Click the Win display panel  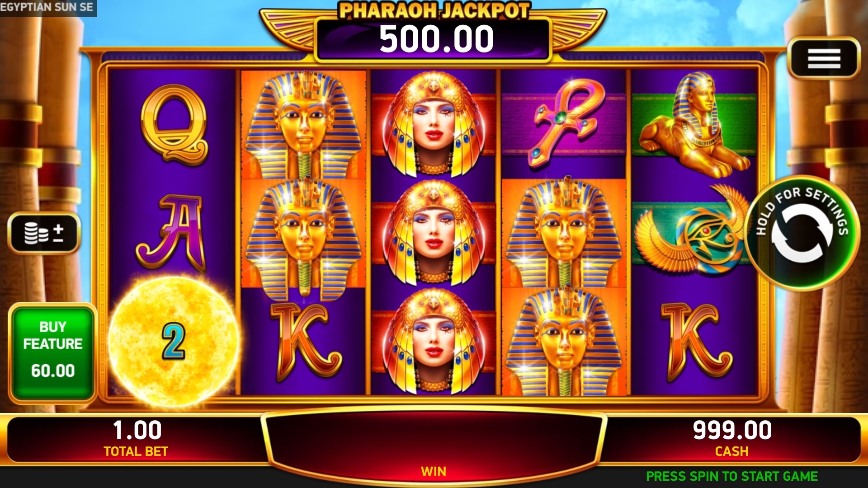click(434, 445)
